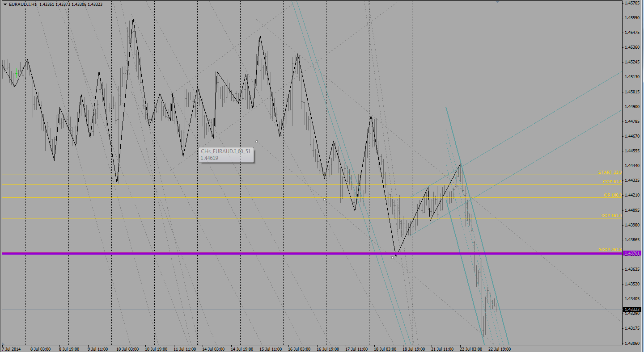Viewport: 644px width, 352px height.
Task: Click the CHs_EURAUD.I_60_51 tooltip box
Action: [x=226, y=155]
